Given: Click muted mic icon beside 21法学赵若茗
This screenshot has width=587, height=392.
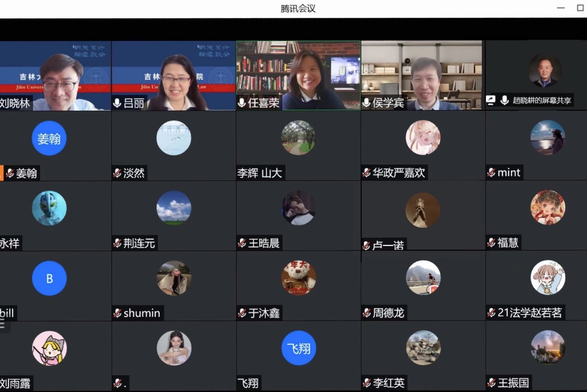Looking at the screenshot, I should click(x=491, y=313).
